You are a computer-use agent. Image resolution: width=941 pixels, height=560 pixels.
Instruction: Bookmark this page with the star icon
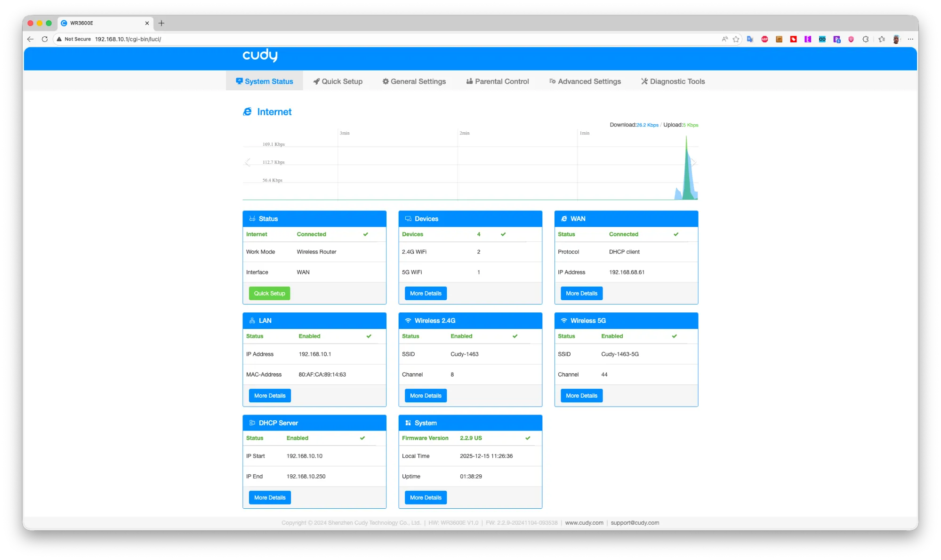736,39
